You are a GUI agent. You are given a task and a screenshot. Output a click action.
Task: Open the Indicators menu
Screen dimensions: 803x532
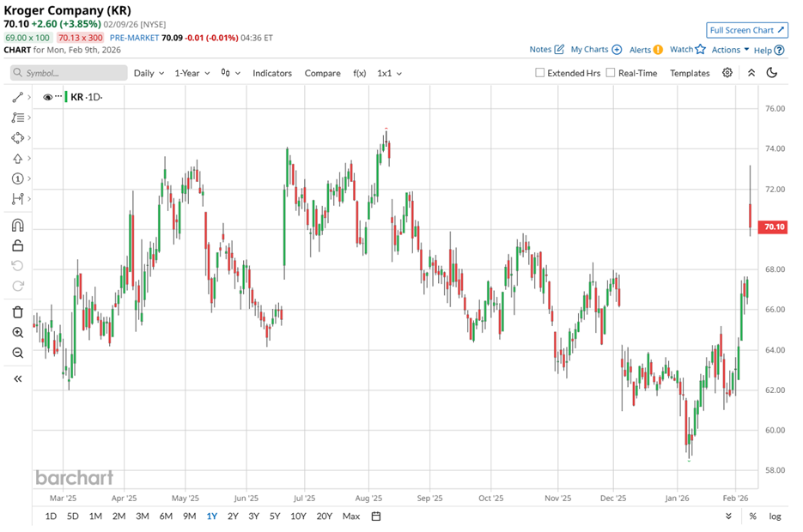pyautogui.click(x=272, y=73)
